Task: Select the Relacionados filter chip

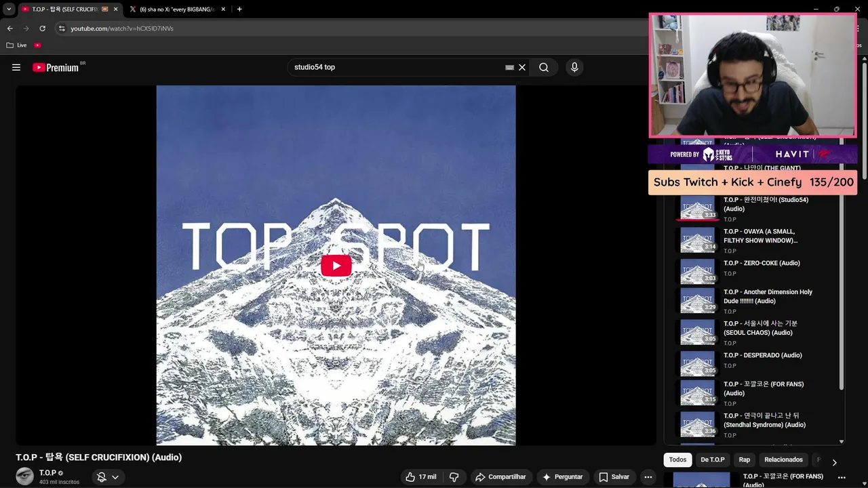Action: tap(783, 460)
